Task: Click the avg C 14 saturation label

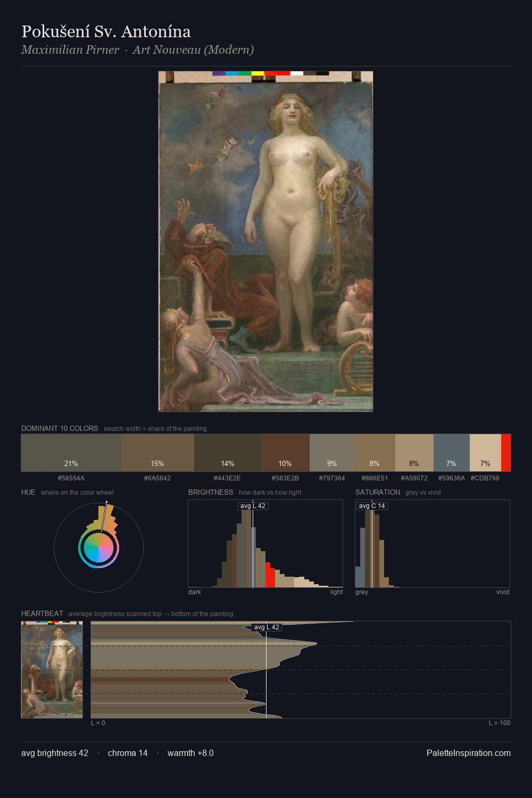Action: pos(372,506)
